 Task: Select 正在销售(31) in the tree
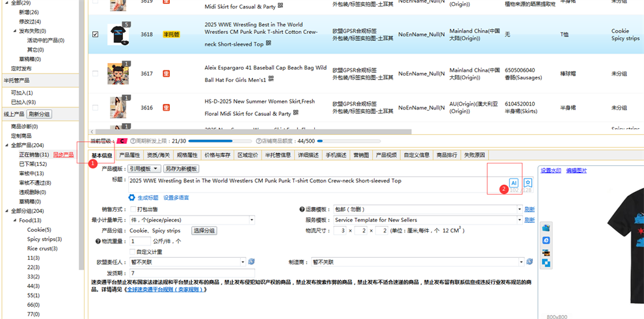pyautogui.click(x=34, y=154)
